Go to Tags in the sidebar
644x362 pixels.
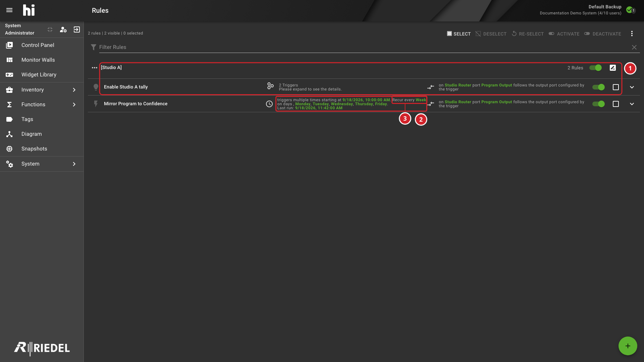(42, 119)
